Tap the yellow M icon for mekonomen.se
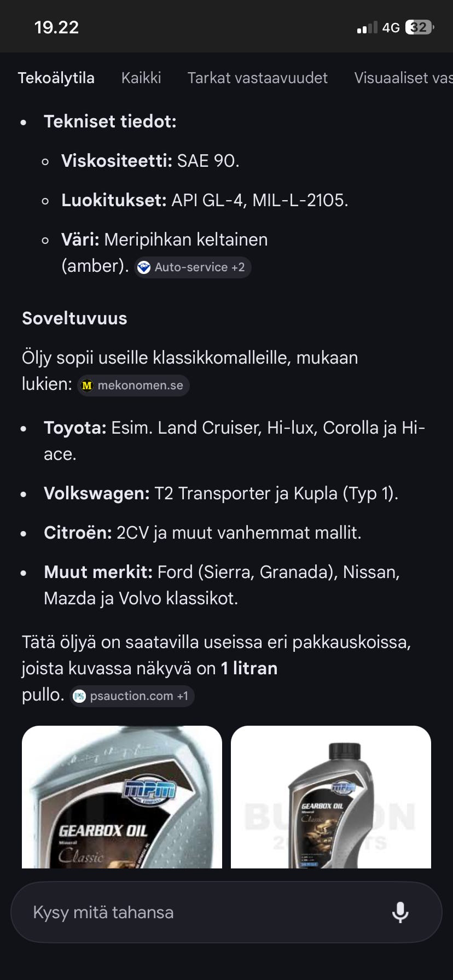The width and height of the screenshot is (453, 980). [x=86, y=386]
